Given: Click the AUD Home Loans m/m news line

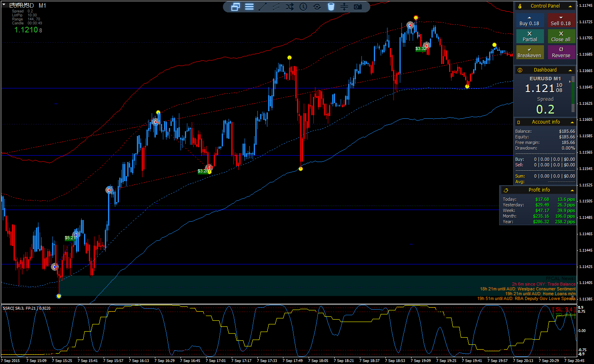Looking at the screenshot, I should click(x=540, y=294).
